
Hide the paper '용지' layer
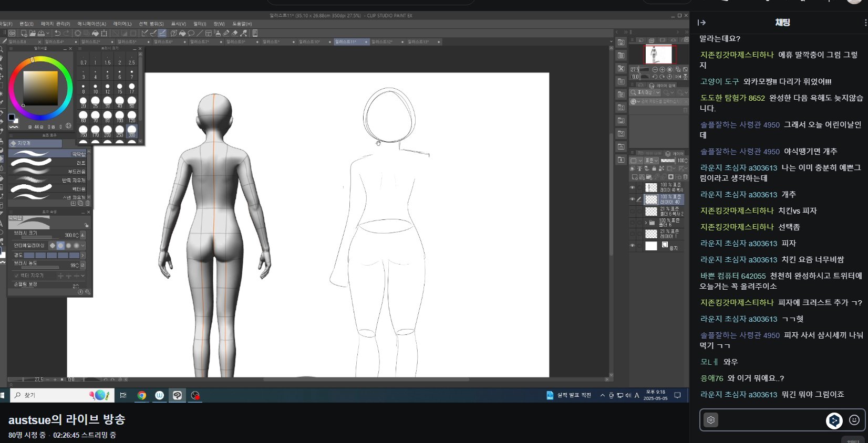pyautogui.click(x=632, y=246)
